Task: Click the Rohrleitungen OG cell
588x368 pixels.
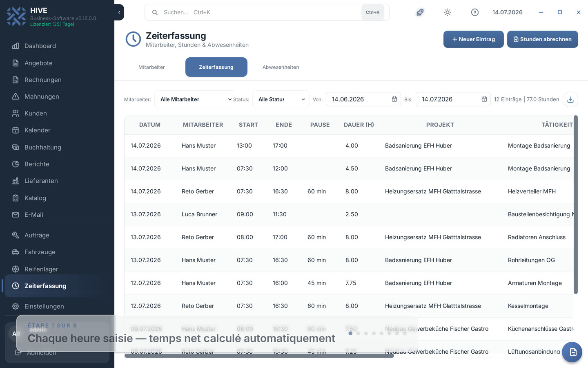Action: pos(531,260)
